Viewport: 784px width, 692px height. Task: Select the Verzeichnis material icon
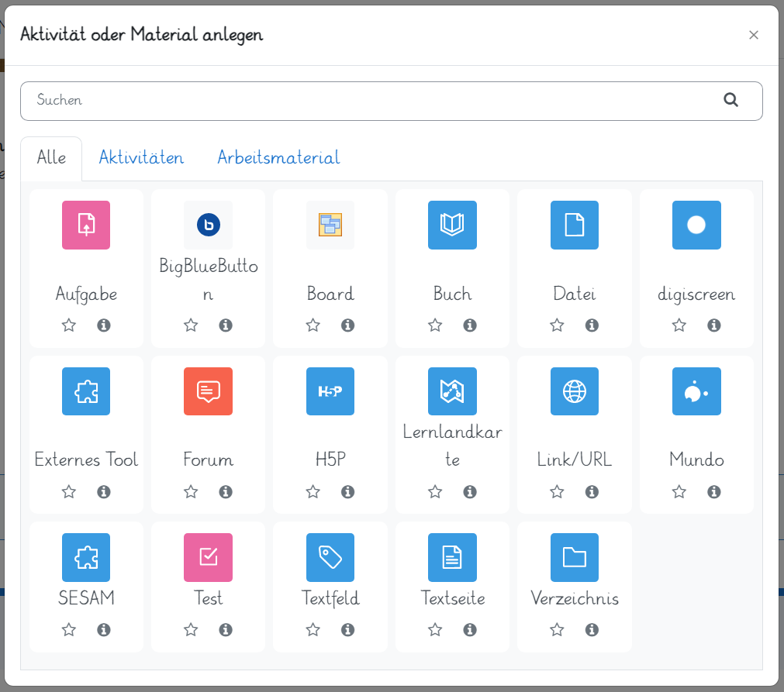[x=574, y=557]
